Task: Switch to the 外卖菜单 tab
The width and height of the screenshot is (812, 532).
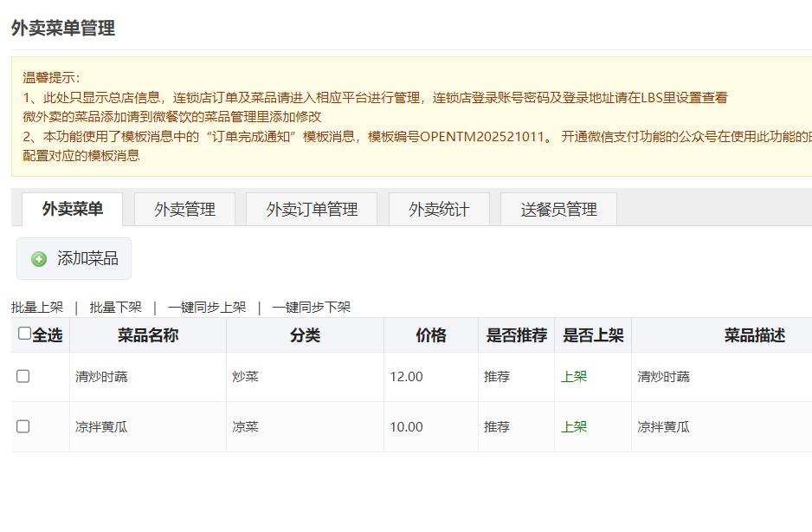Action: pos(73,209)
